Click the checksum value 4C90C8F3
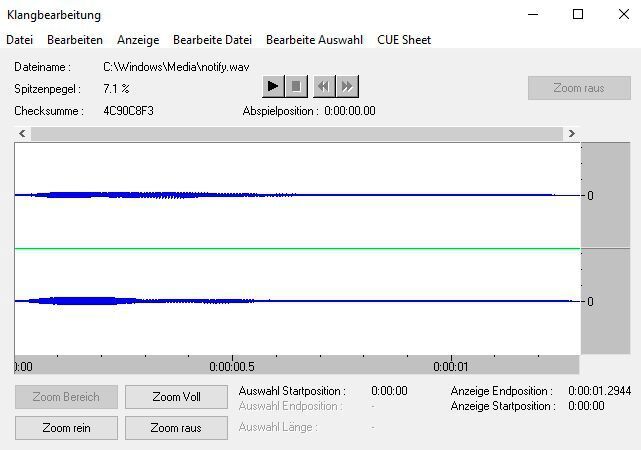641x450 pixels. point(128,111)
